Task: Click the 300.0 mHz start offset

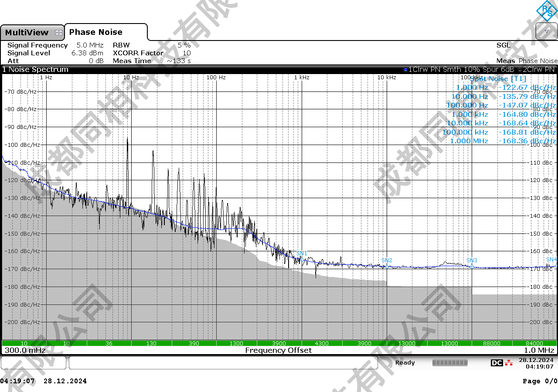Action: 25,350
